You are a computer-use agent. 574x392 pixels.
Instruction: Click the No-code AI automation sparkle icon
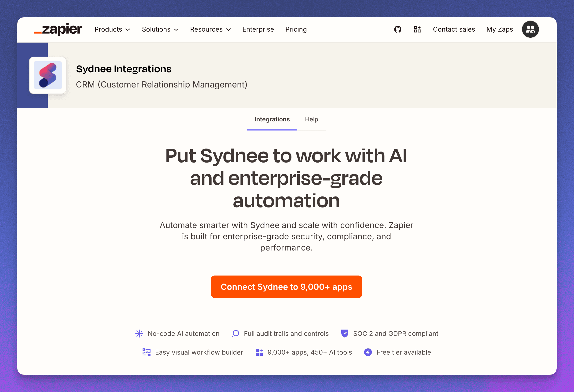click(139, 334)
